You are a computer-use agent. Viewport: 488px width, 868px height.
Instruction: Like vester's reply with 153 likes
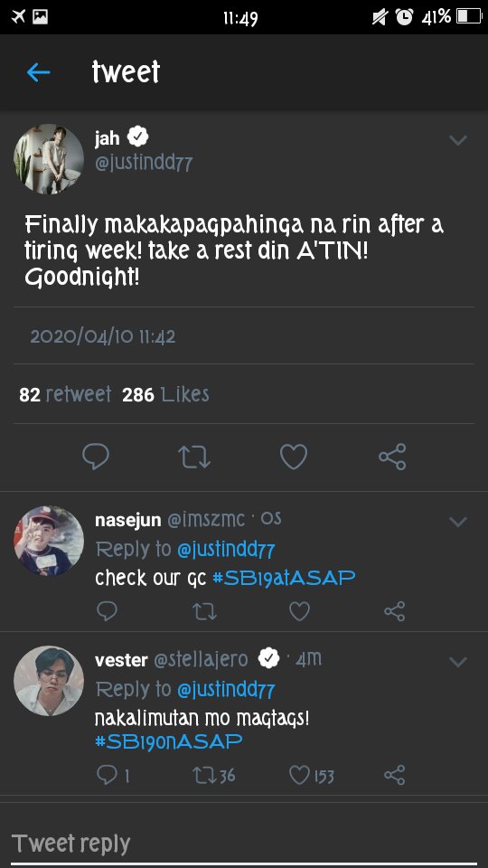pyautogui.click(x=312, y=775)
